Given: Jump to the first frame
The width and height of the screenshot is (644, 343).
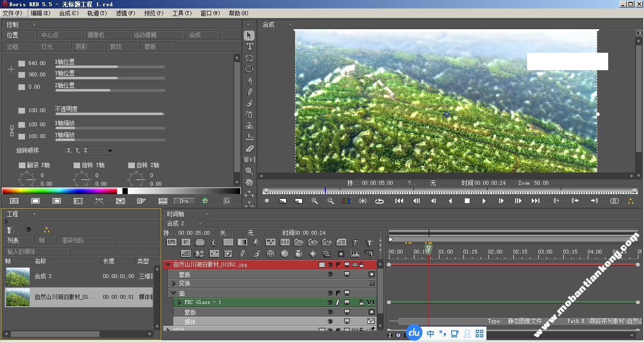Looking at the screenshot, I should tap(399, 201).
